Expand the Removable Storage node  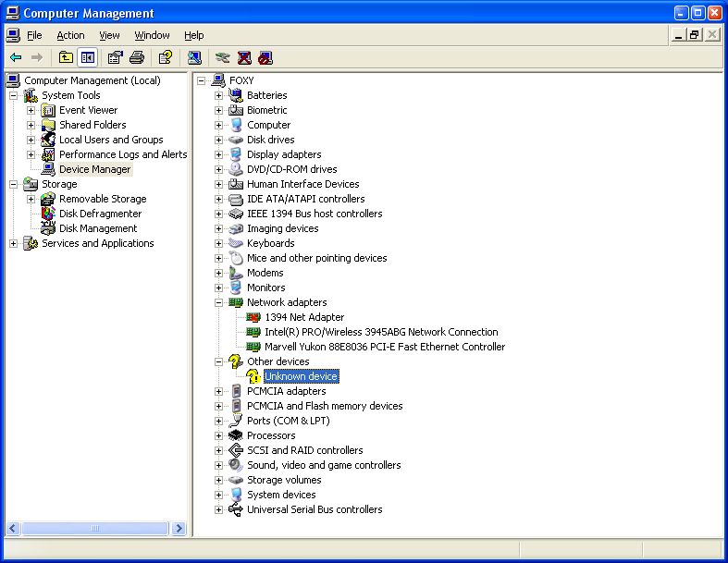click(x=31, y=199)
